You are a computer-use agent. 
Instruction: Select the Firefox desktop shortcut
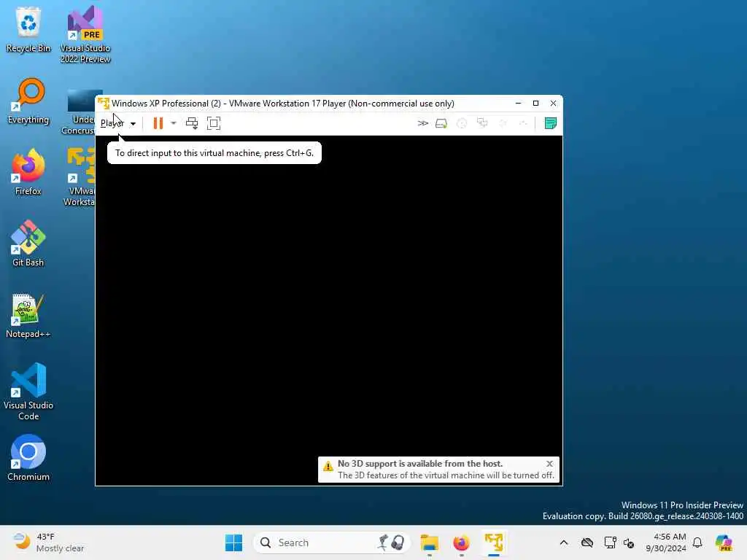coord(28,172)
